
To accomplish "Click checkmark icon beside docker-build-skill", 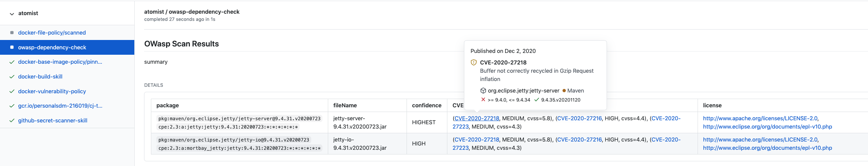I will pyautogui.click(x=12, y=77).
